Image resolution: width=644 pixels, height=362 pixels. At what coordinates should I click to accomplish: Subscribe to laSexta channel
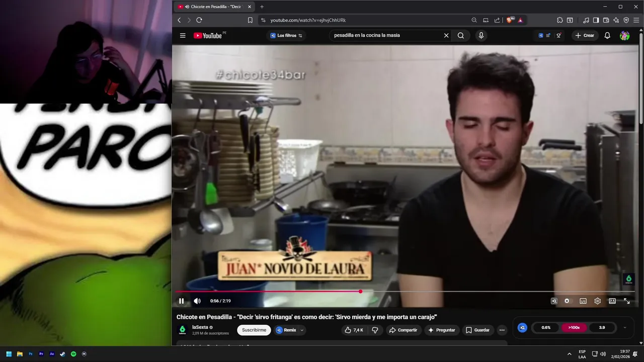point(254,330)
